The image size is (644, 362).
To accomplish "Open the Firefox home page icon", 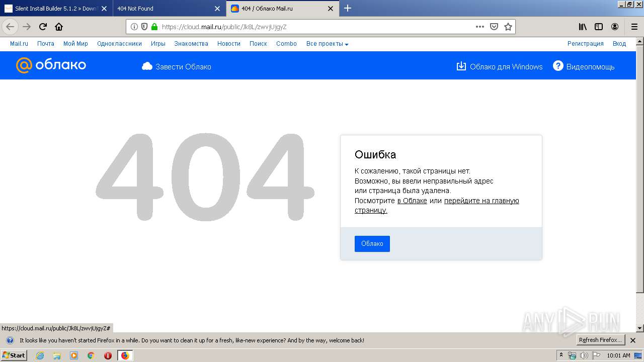I will coord(59,27).
